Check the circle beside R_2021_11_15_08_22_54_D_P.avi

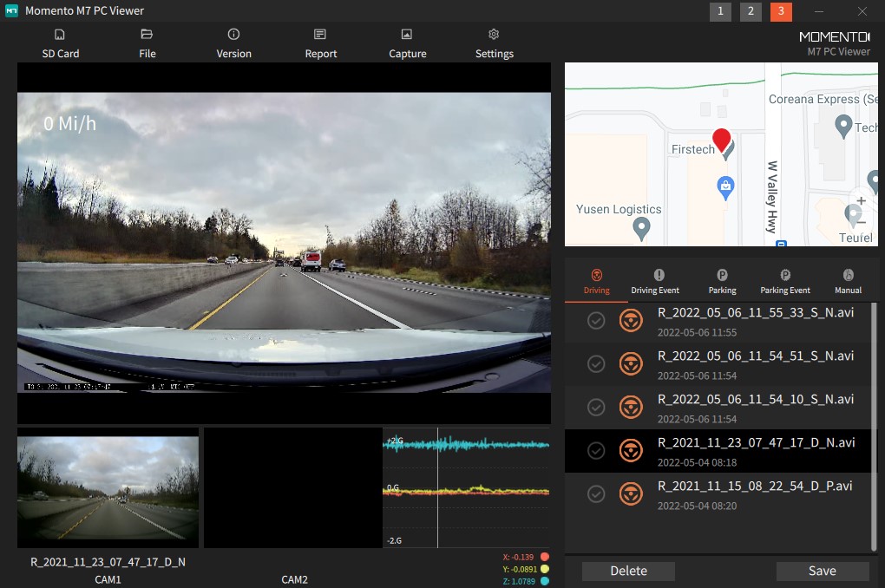[x=596, y=493]
